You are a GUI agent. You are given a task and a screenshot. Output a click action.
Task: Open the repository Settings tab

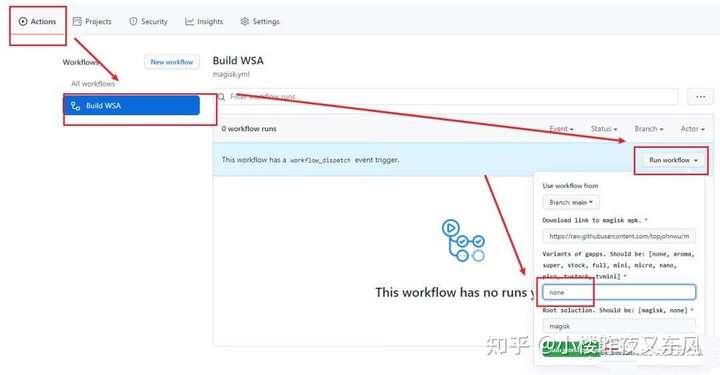260,22
